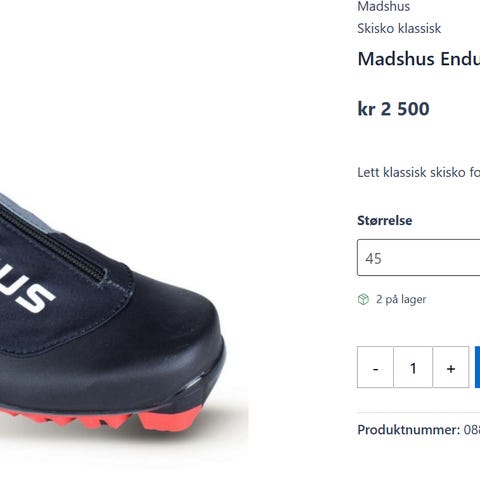Open the Skisko klassisk category link
The height and width of the screenshot is (480, 480).
pos(399,28)
